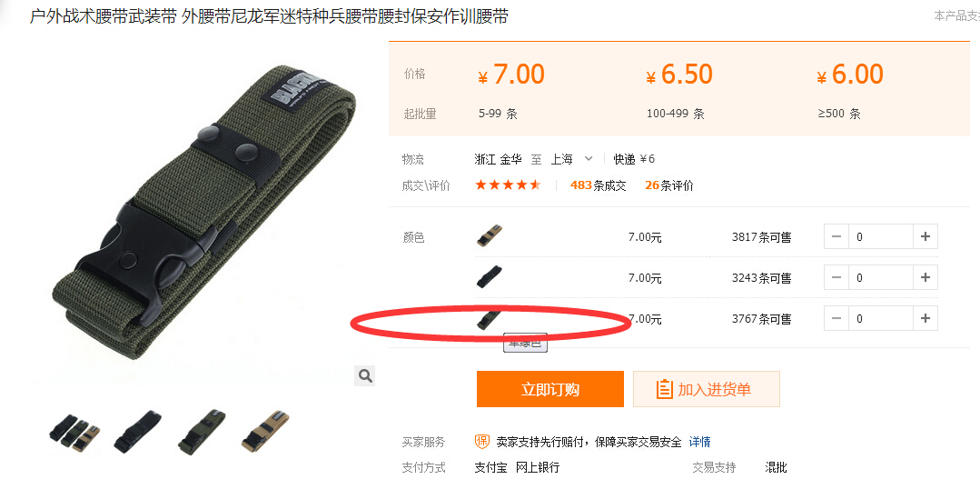View the 483条成交 transactions link

coord(599,185)
